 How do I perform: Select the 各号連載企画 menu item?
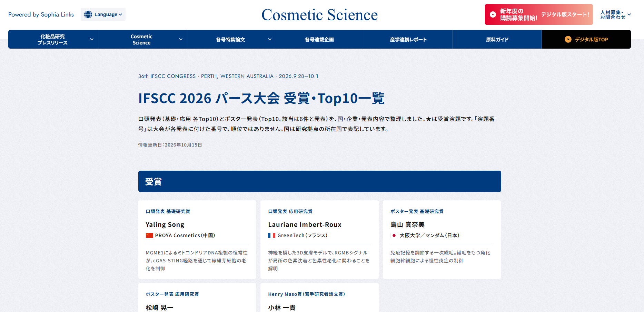(x=319, y=39)
